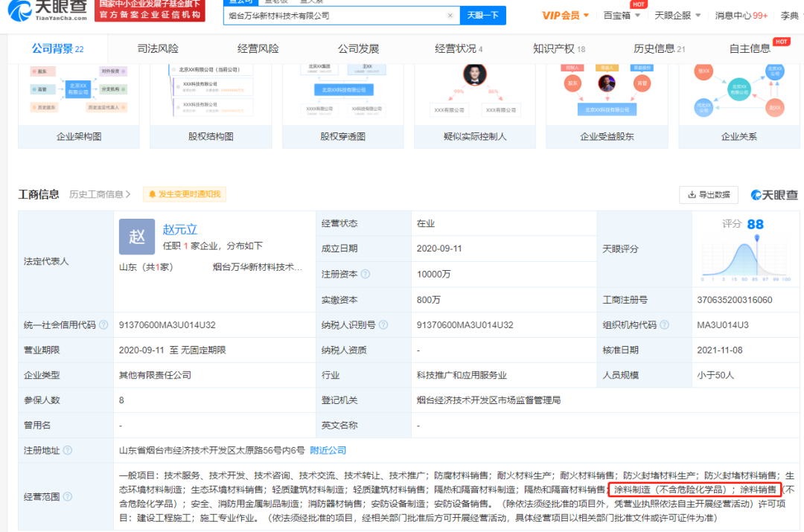The height and width of the screenshot is (532, 804).
Task: Open the VIP会员 dropdown
Action: [x=565, y=16]
